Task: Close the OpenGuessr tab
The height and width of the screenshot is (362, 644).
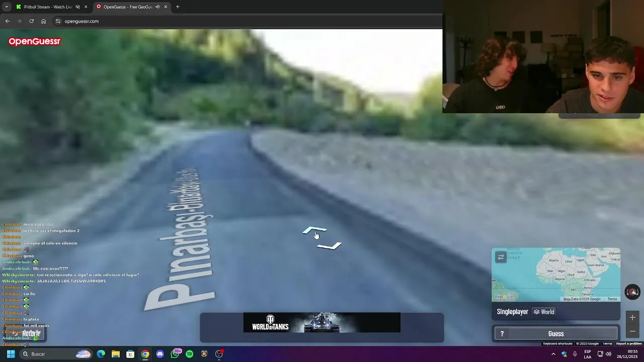Action: pyautogui.click(x=166, y=7)
